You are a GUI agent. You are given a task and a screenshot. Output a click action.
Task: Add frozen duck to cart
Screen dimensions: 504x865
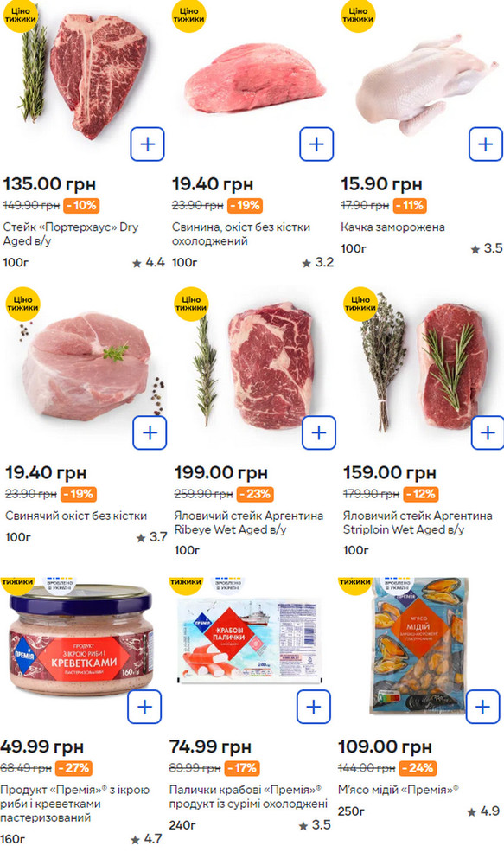485,144
